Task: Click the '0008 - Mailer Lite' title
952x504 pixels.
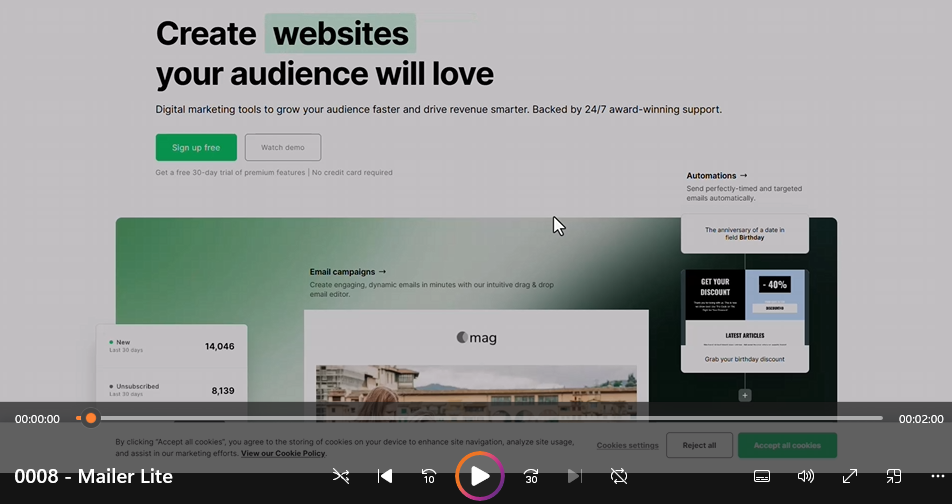Action: 94,477
